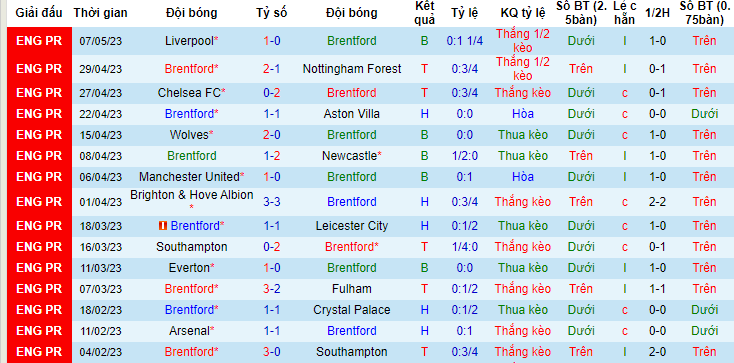Click the Chelsea FC team name
The image size is (734, 363).
tap(189, 93)
